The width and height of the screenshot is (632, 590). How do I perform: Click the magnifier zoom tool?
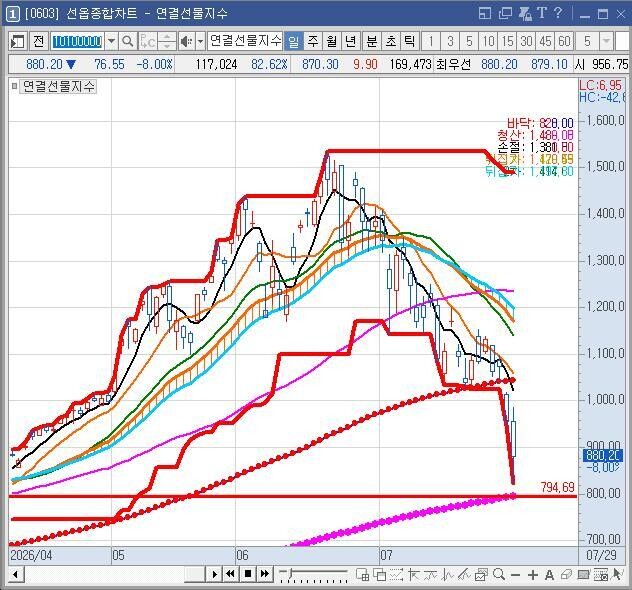pyautogui.click(x=499, y=574)
